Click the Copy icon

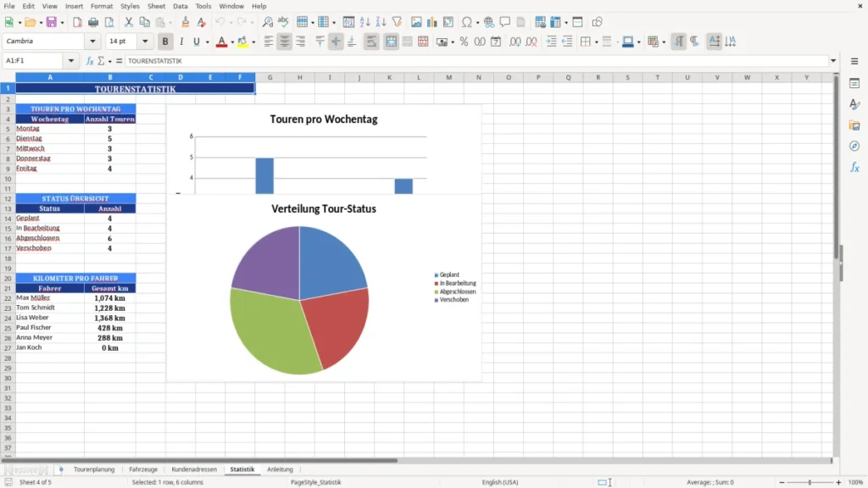(x=144, y=22)
